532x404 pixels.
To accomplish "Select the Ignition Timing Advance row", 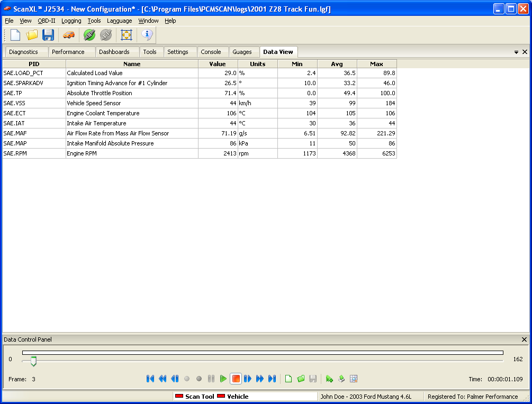I will click(x=200, y=83).
